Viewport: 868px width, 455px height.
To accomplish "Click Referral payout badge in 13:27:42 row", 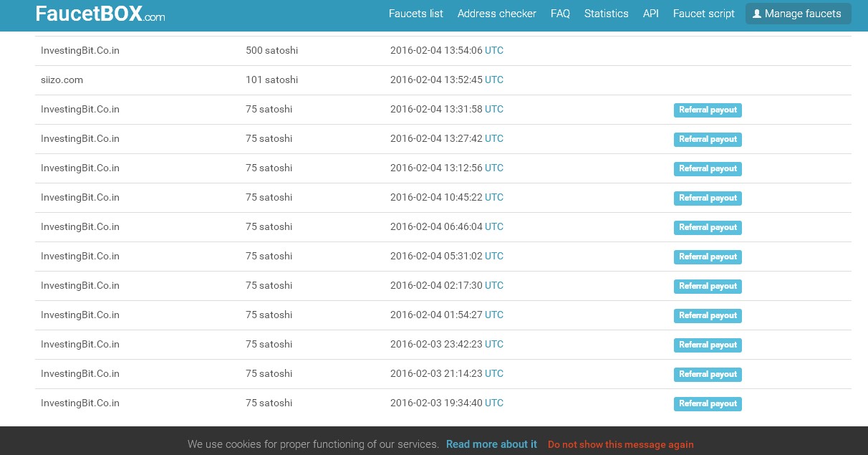I will pyautogui.click(x=708, y=139).
